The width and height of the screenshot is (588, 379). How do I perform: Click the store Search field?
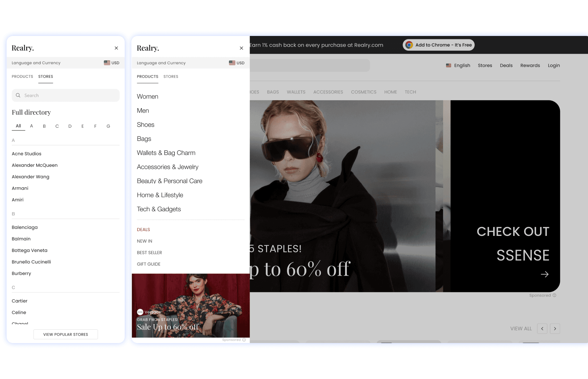[66, 96]
